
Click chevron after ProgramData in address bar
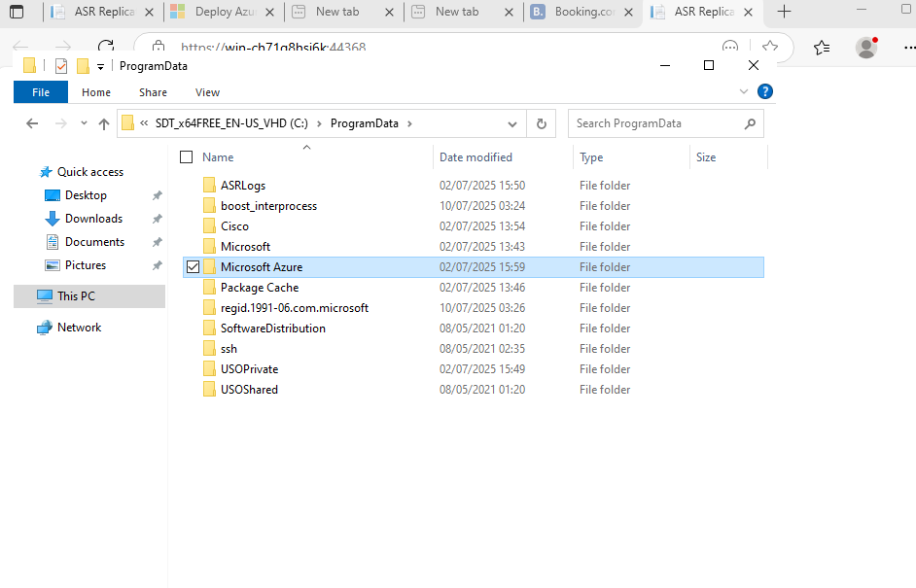point(409,123)
